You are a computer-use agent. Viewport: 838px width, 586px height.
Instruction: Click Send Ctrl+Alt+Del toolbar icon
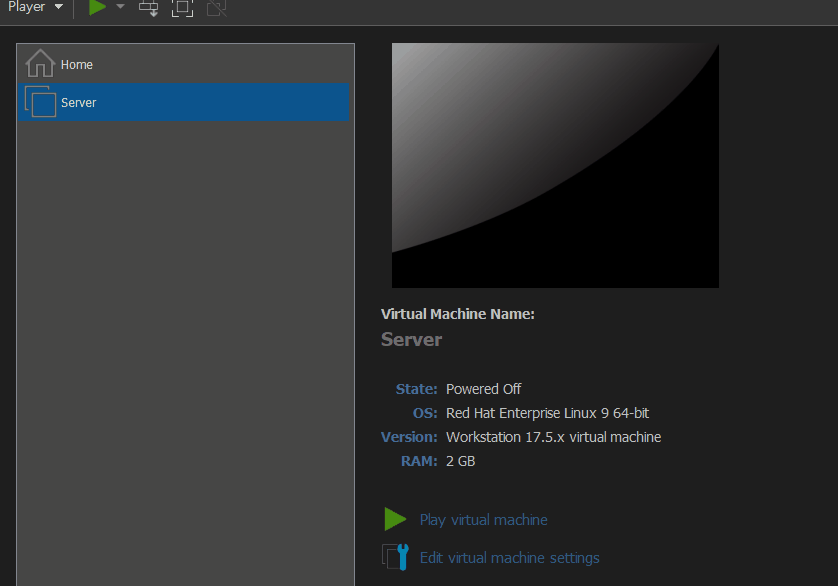(148, 8)
